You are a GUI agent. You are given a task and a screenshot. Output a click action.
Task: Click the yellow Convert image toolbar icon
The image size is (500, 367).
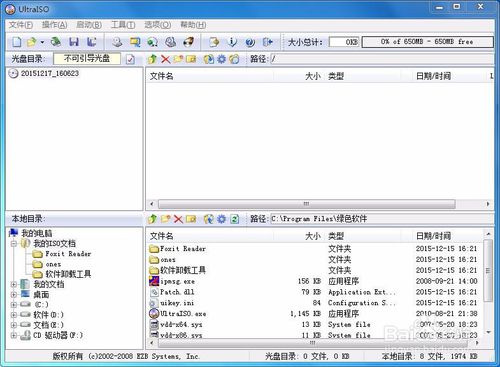(x=135, y=42)
